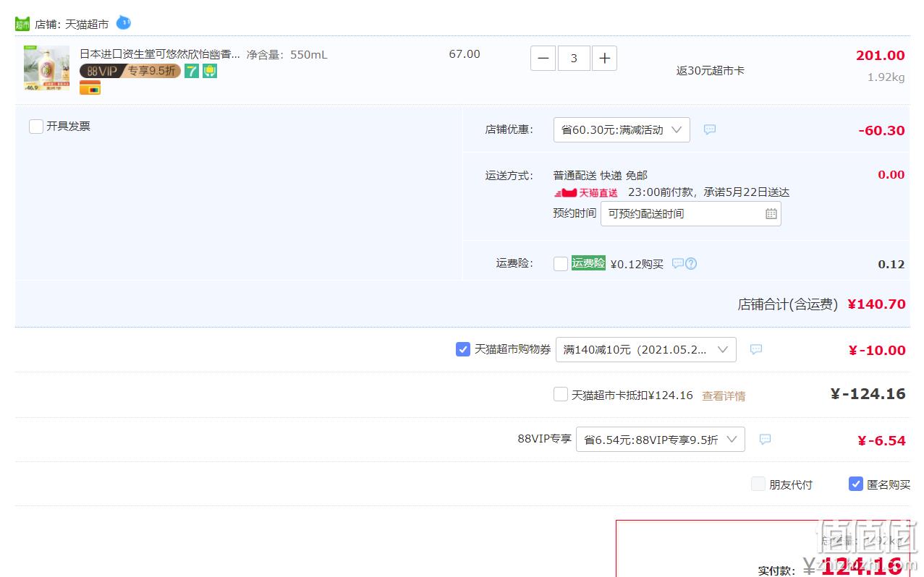
Task: Check the 天猫超市卡抵扣 checkbox
Action: [561, 394]
